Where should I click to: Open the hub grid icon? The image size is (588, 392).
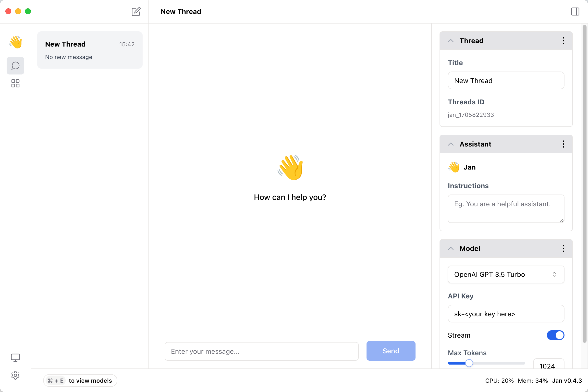[15, 83]
